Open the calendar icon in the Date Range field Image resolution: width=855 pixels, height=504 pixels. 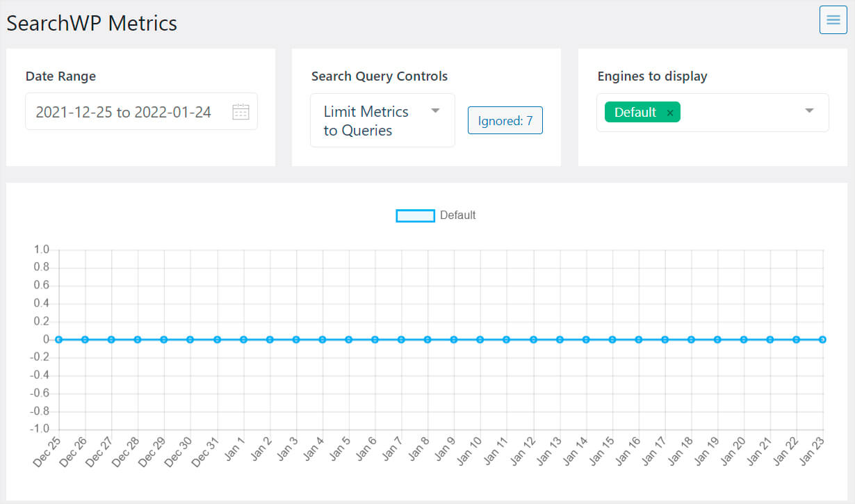pyautogui.click(x=241, y=111)
